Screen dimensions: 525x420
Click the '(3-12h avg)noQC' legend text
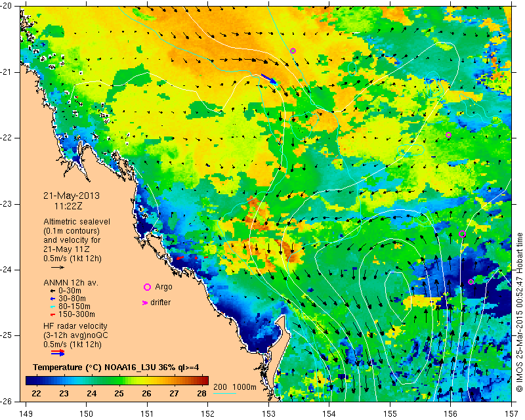[75, 335]
